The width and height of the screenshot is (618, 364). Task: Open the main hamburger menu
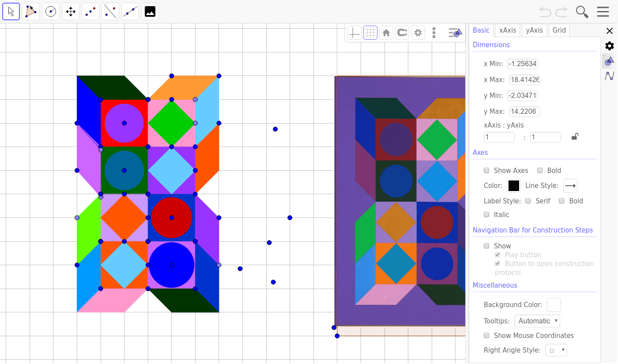pos(603,12)
